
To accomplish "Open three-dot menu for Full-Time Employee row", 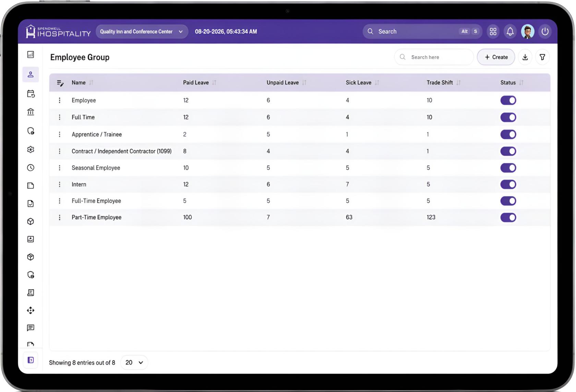I will 60,201.
